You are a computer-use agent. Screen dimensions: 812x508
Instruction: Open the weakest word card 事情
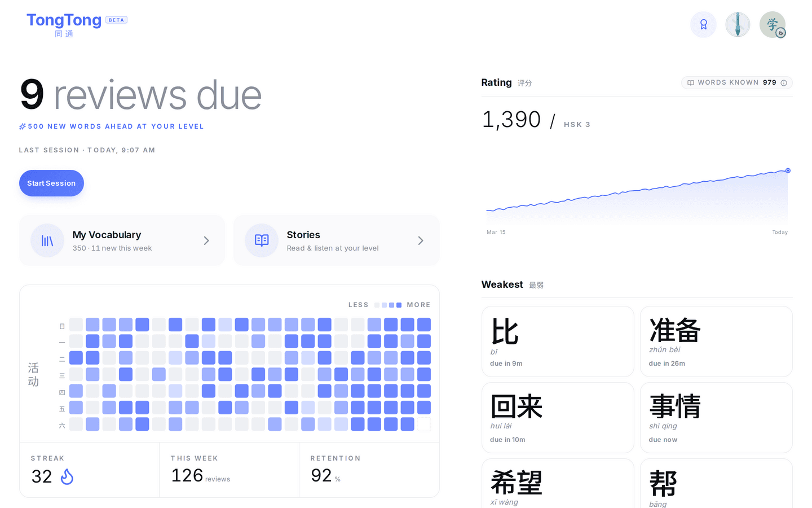click(x=716, y=418)
